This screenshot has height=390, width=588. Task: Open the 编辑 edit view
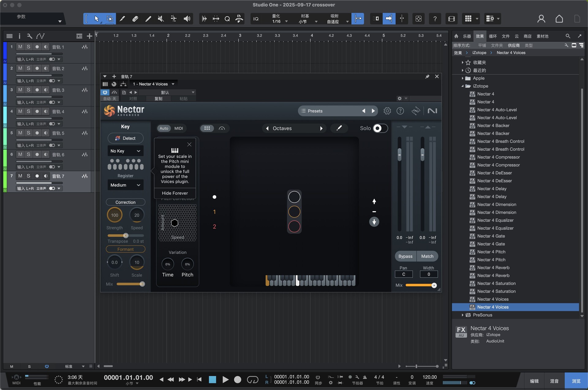coord(534,381)
